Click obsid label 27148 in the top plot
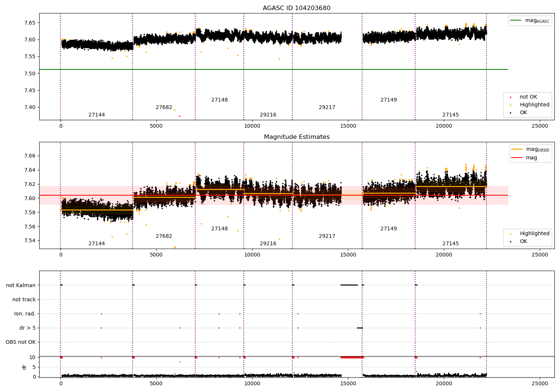 click(x=220, y=100)
